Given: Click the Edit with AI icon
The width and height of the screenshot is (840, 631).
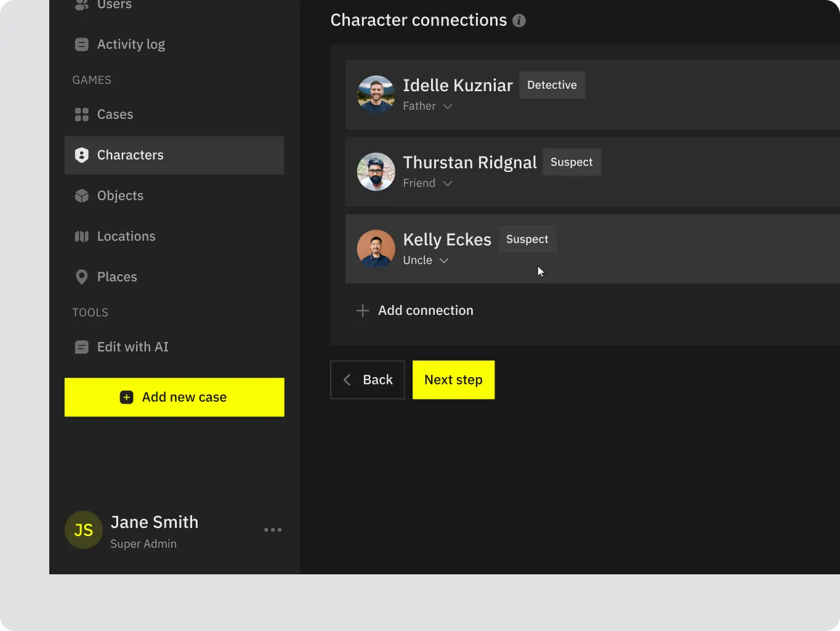Looking at the screenshot, I should click(81, 347).
